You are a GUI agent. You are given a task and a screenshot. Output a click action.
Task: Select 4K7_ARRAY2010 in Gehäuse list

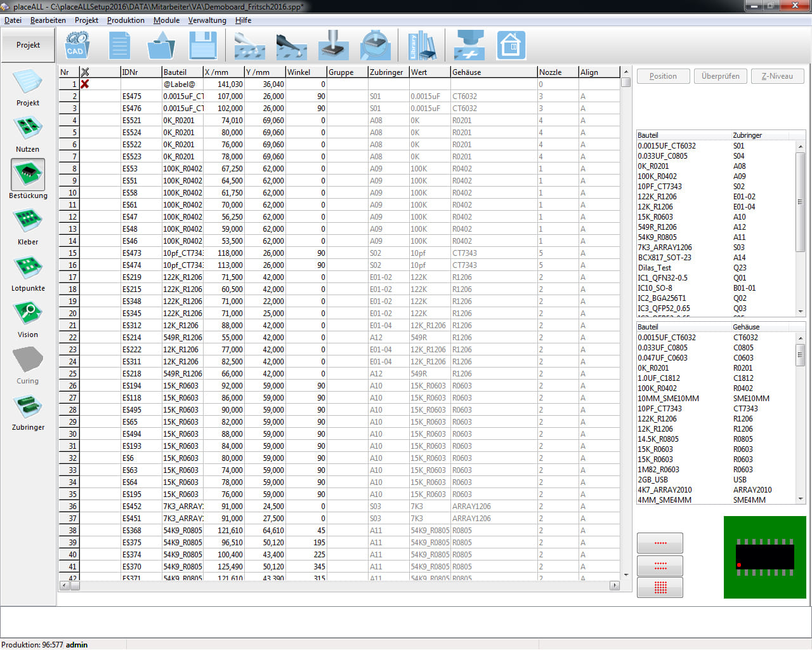665,490
